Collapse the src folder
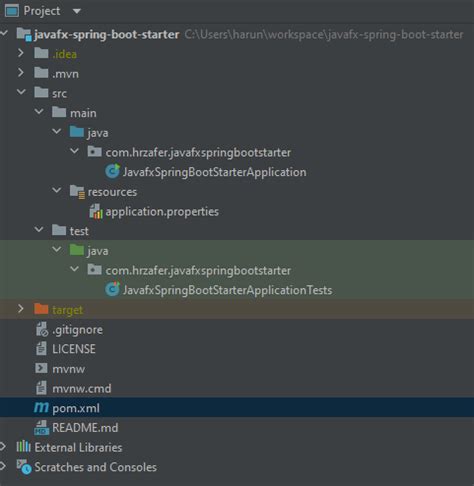Screen dimensions: 474x486 21,92
